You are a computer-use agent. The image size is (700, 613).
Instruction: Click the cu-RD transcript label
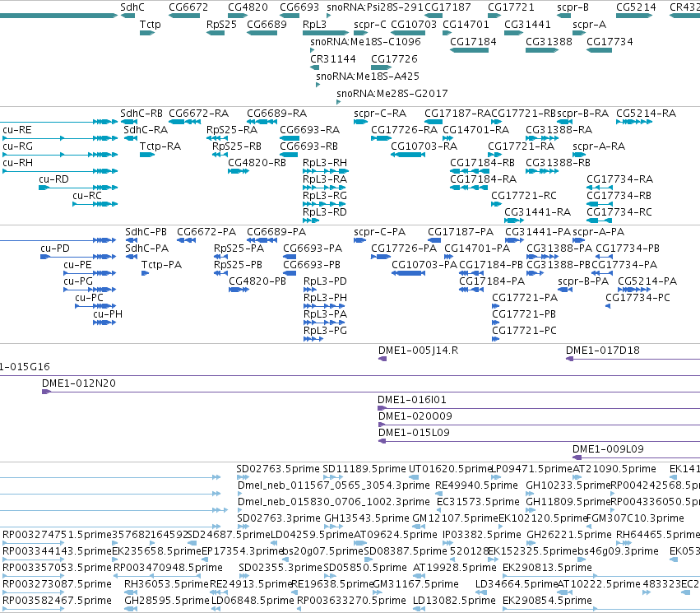[53, 179]
